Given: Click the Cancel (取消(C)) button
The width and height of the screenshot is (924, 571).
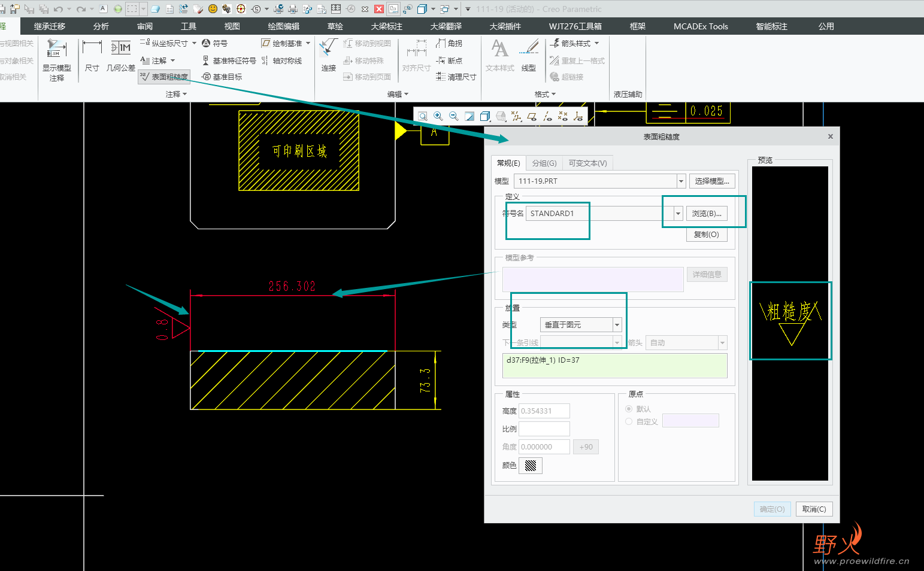Looking at the screenshot, I should tap(814, 509).
